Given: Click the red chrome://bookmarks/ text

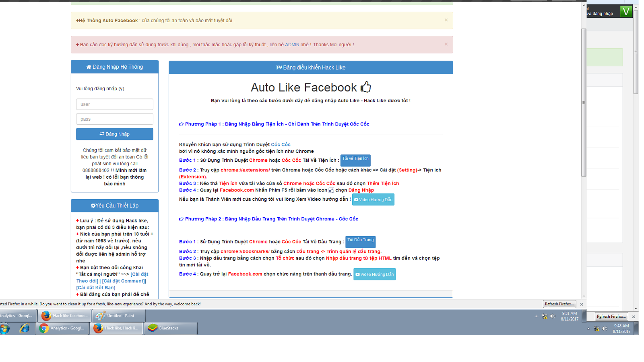Looking at the screenshot, I should coord(245,252).
